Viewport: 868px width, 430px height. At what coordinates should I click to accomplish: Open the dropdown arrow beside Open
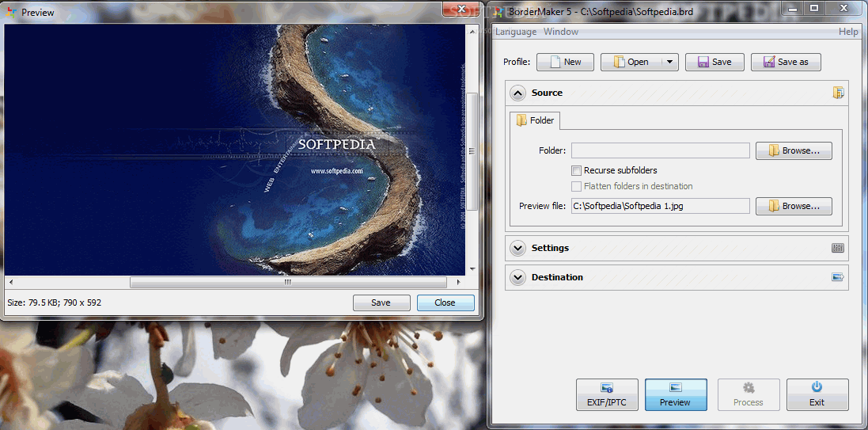point(669,62)
